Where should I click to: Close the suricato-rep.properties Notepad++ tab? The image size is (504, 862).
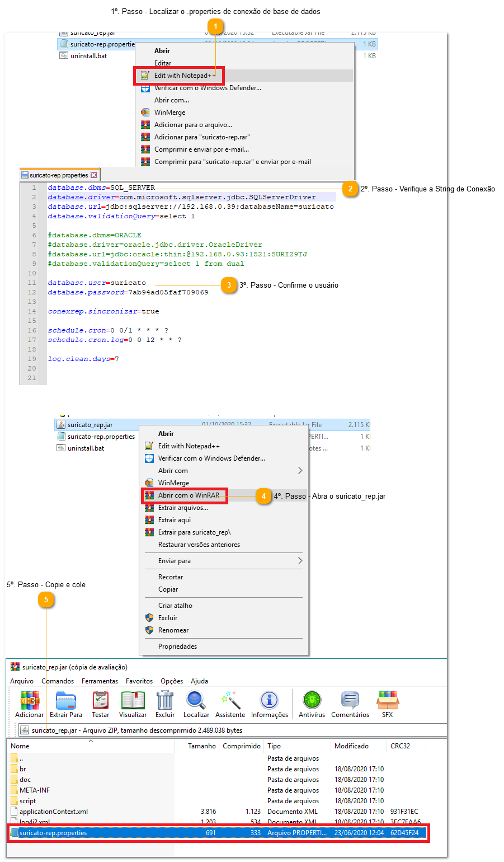coord(93,175)
